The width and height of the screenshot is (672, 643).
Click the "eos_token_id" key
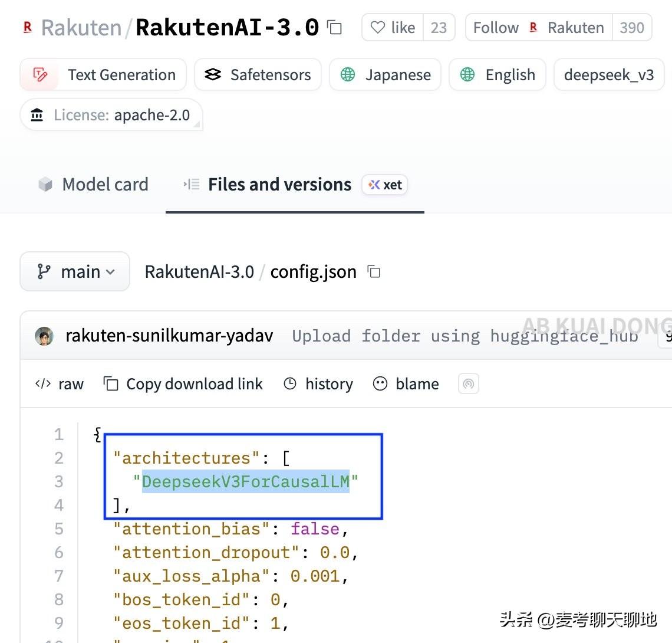(x=182, y=624)
